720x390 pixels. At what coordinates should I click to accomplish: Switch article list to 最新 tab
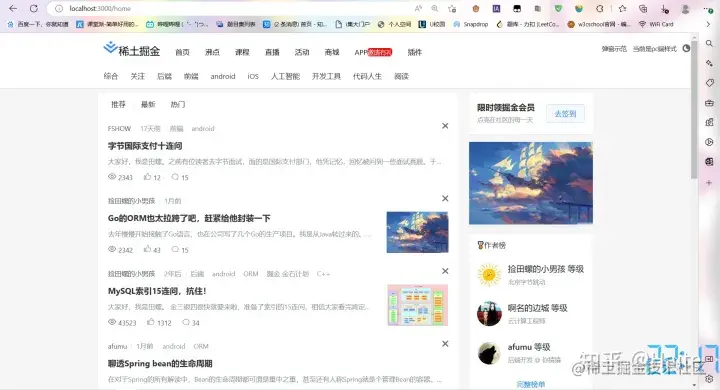pos(148,105)
